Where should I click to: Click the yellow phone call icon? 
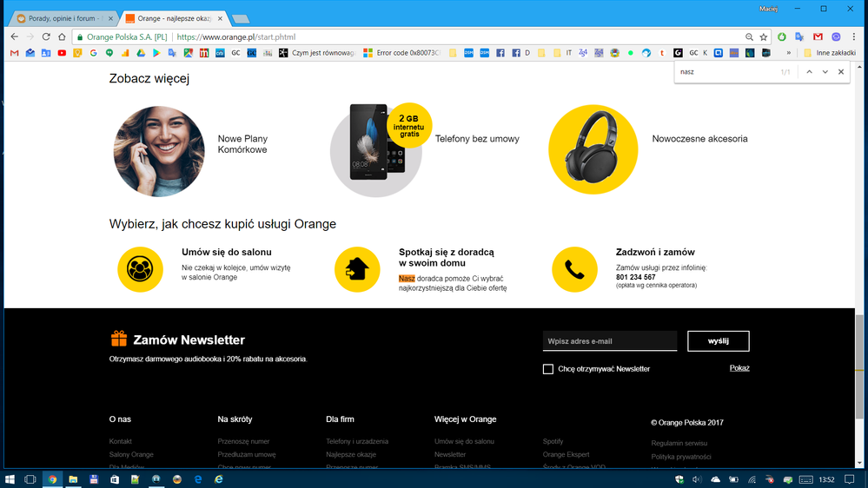(x=574, y=269)
